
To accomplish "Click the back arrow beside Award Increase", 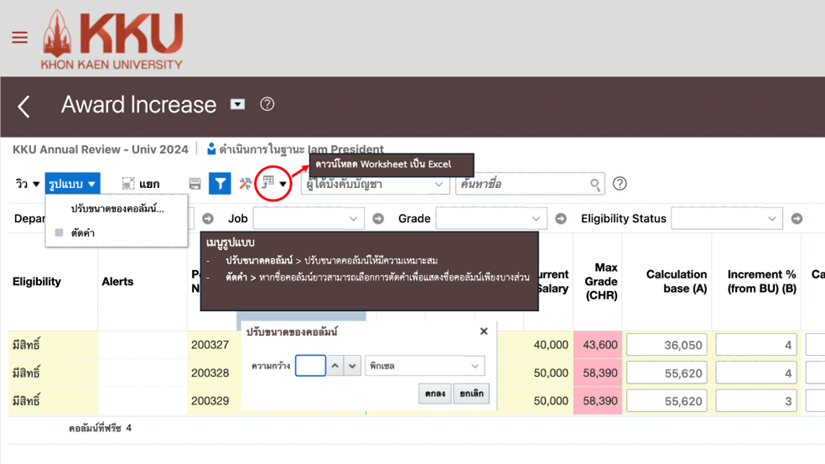I will pyautogui.click(x=24, y=106).
